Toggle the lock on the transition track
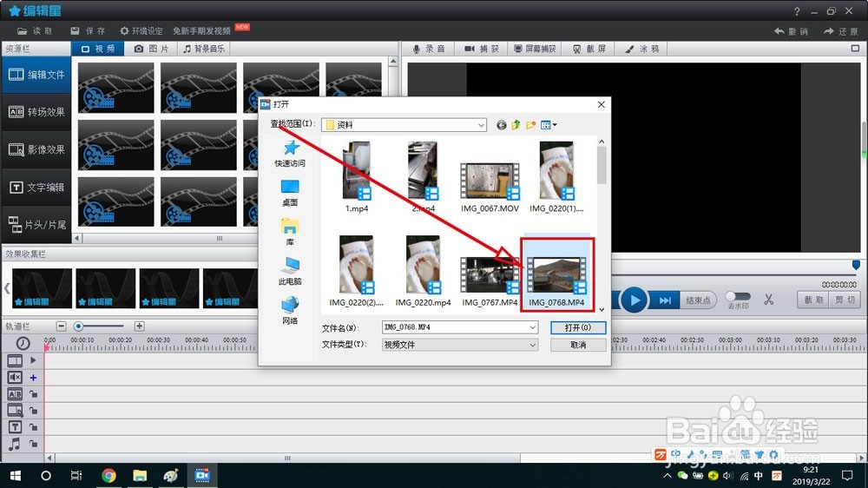This screenshot has width=868, height=488. click(33, 394)
